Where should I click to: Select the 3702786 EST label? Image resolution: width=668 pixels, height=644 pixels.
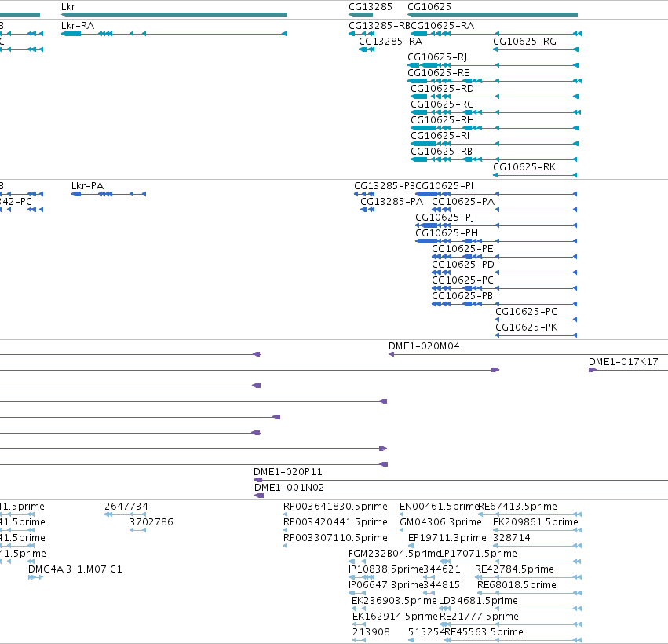151,522
